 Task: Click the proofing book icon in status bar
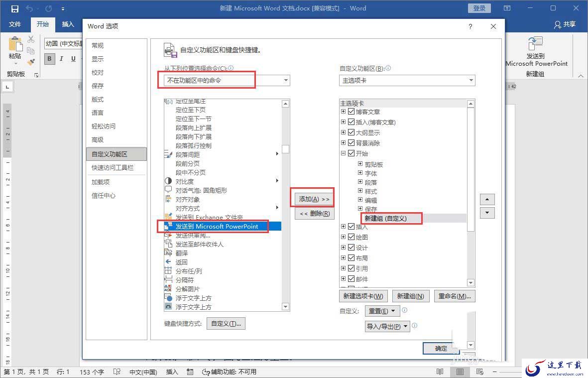point(117,372)
